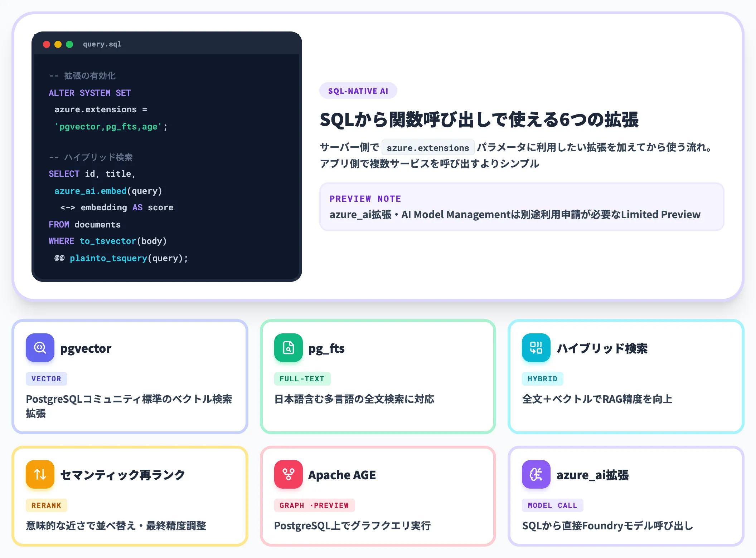The height and width of the screenshot is (558, 756).
Task: Click description 意味的な近さで並べ替え・最終精度調整
Action: point(116,526)
